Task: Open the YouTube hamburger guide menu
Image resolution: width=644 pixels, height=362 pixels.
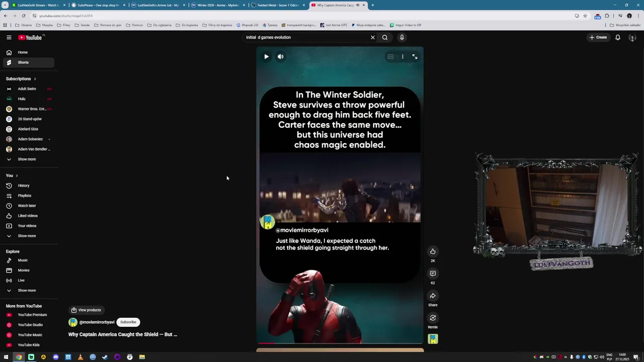Action: (9, 37)
